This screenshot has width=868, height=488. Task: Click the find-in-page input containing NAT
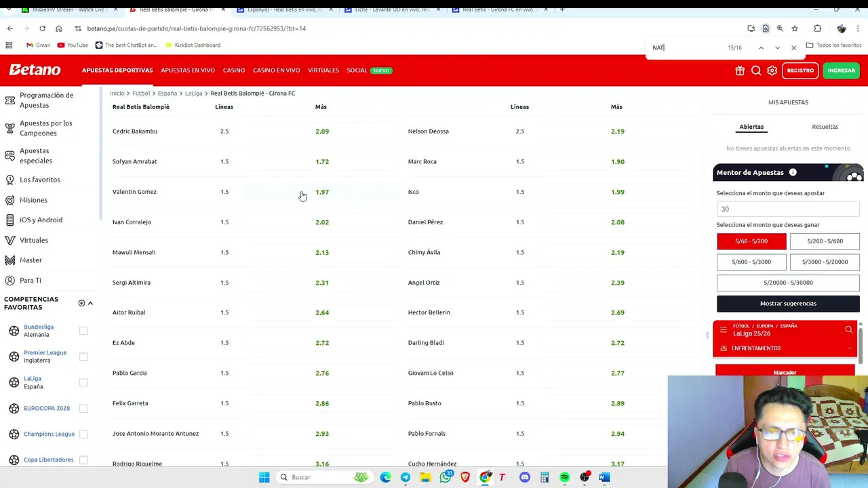click(x=685, y=47)
